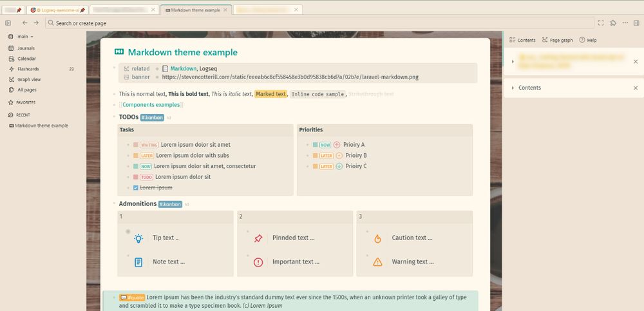Image resolution: width=644 pixels, height=311 pixels.
Task: Open the 'Components examples' link
Action: [151, 104]
